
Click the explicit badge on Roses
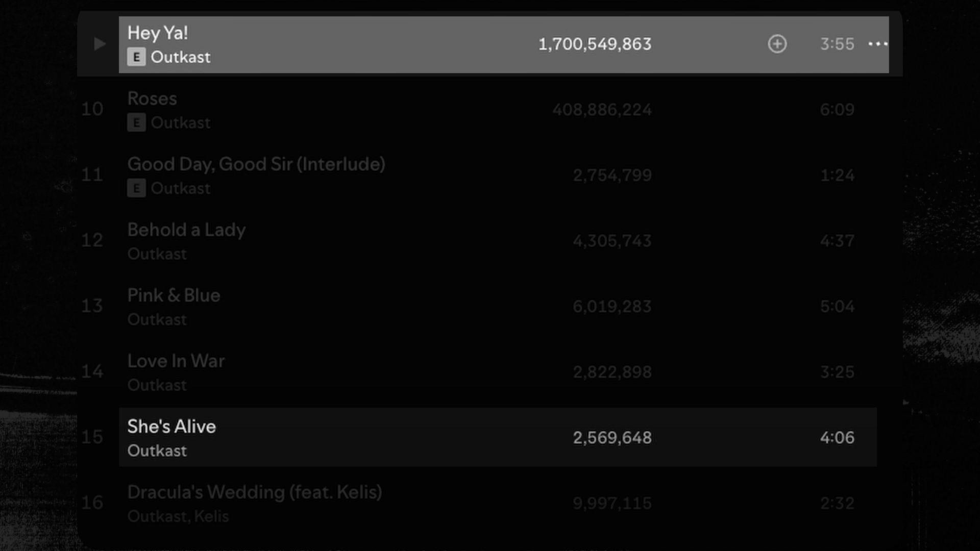point(136,123)
